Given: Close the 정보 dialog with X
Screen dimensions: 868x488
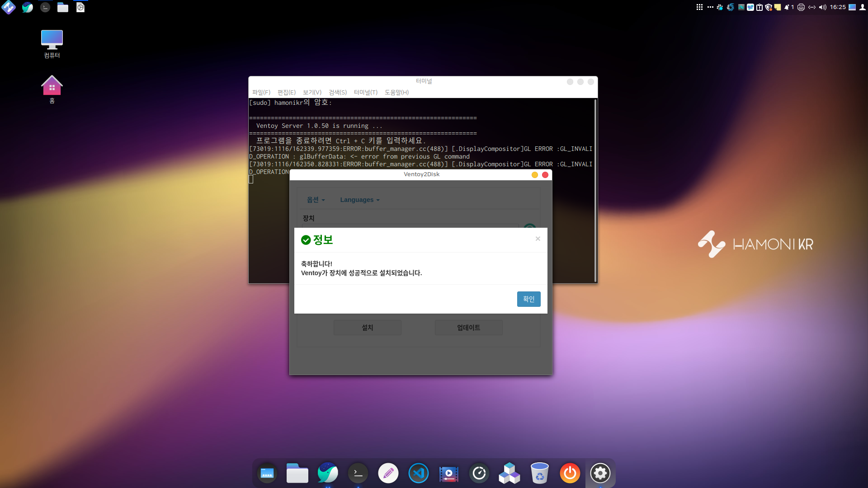Looking at the screenshot, I should [x=538, y=239].
